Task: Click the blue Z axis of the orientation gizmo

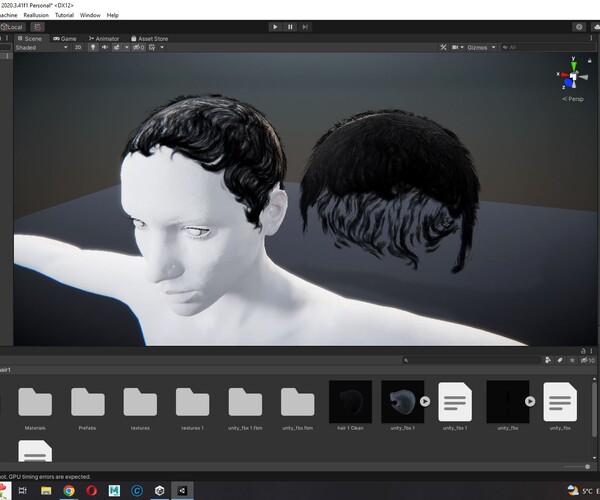Action: coord(568,83)
